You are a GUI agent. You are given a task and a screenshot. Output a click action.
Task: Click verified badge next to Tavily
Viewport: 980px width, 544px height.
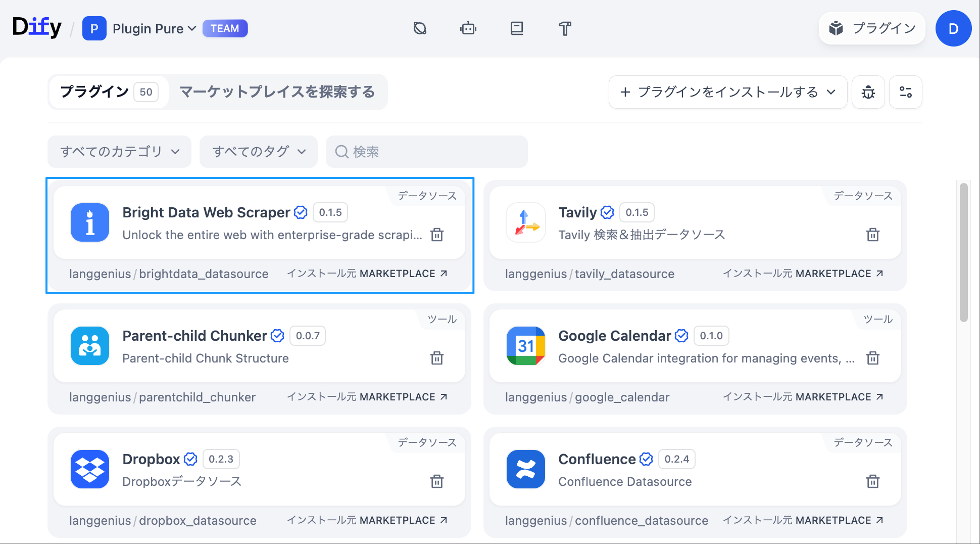click(607, 212)
